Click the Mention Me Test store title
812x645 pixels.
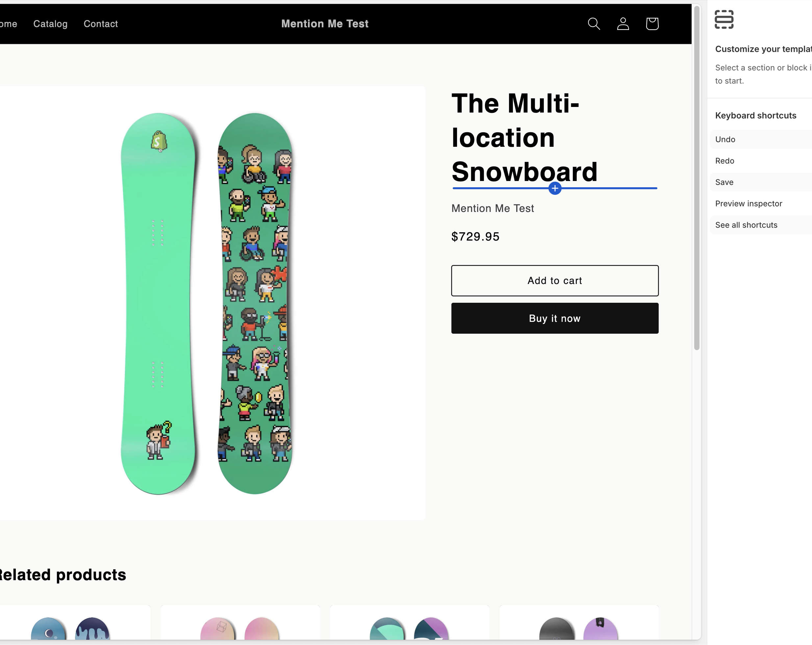click(325, 23)
